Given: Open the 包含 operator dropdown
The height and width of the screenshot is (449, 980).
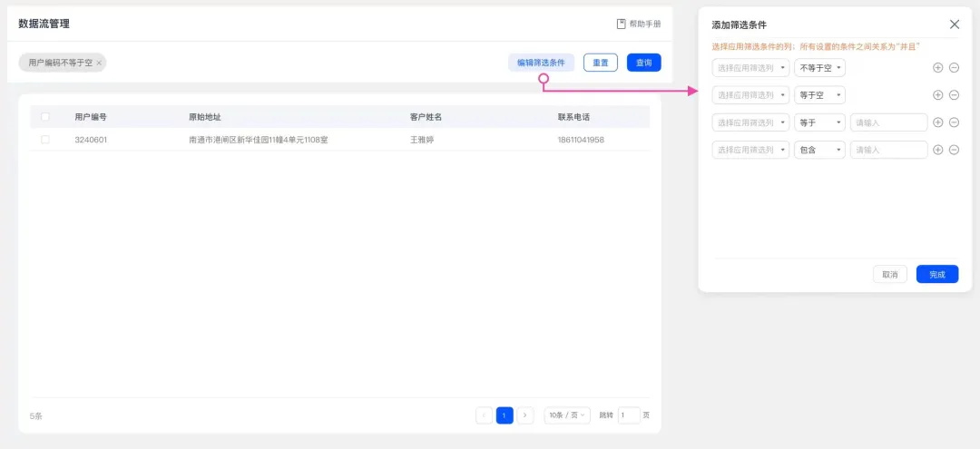Looking at the screenshot, I should tap(820, 150).
